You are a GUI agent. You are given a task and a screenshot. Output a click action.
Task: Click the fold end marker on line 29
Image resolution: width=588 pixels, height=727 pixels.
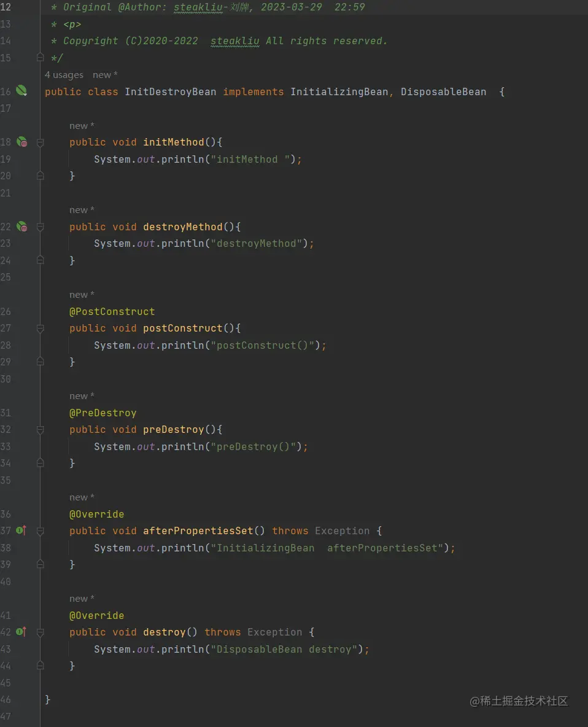[41, 362]
